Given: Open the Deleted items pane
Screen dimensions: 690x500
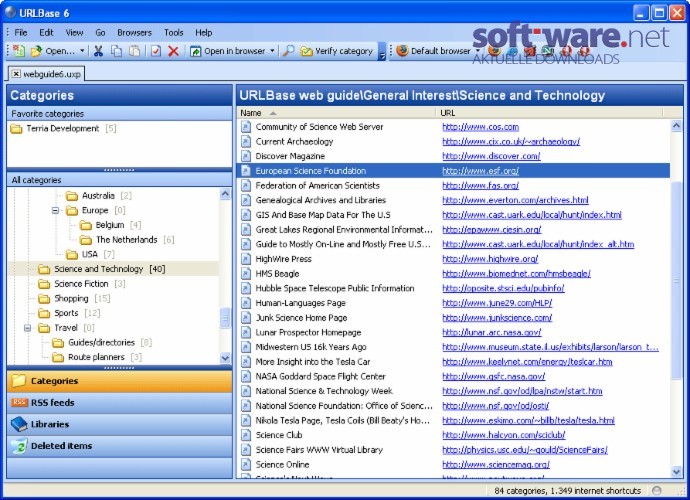Looking at the screenshot, I should 119,446.
